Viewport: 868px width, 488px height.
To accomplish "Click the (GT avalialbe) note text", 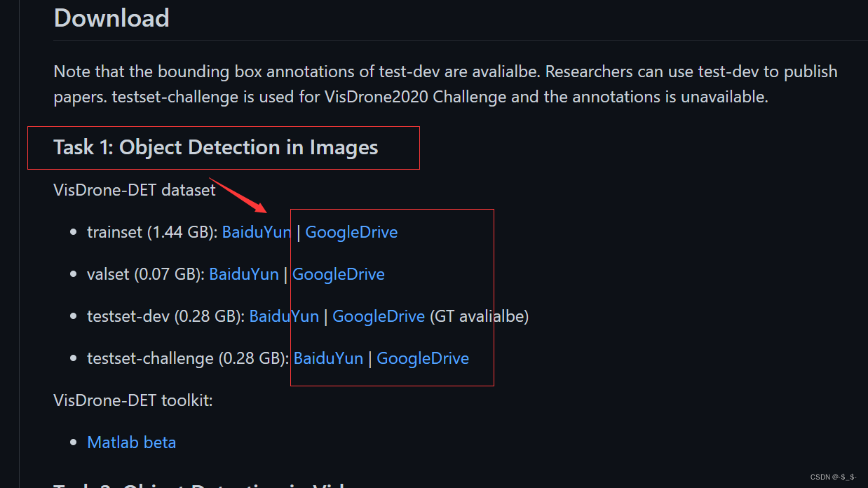I will tap(479, 316).
